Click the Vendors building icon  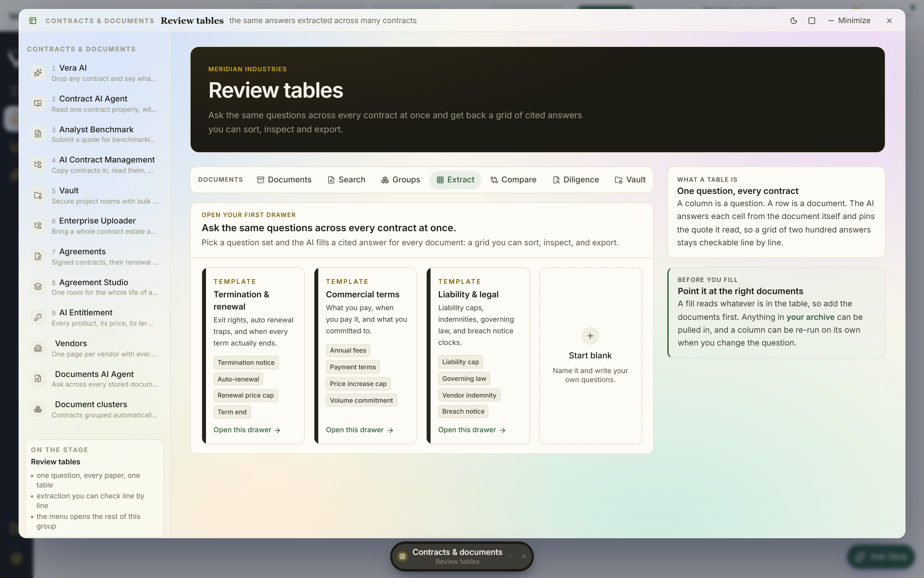tap(38, 348)
